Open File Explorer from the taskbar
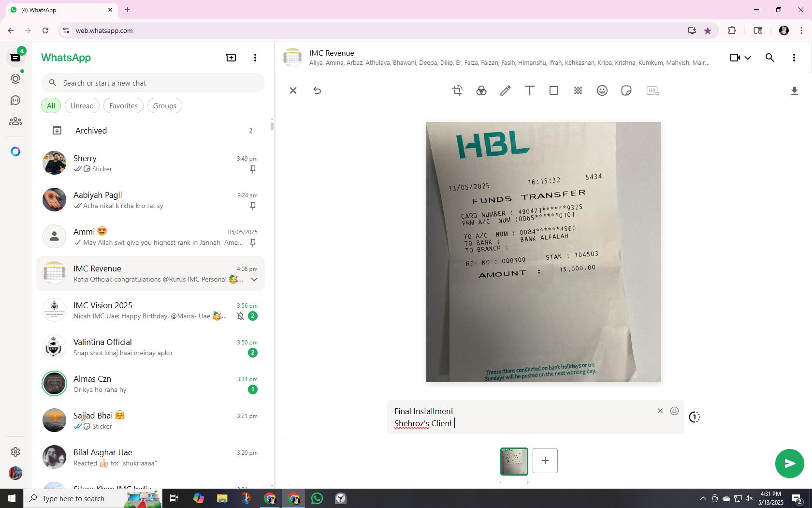 (x=222, y=498)
